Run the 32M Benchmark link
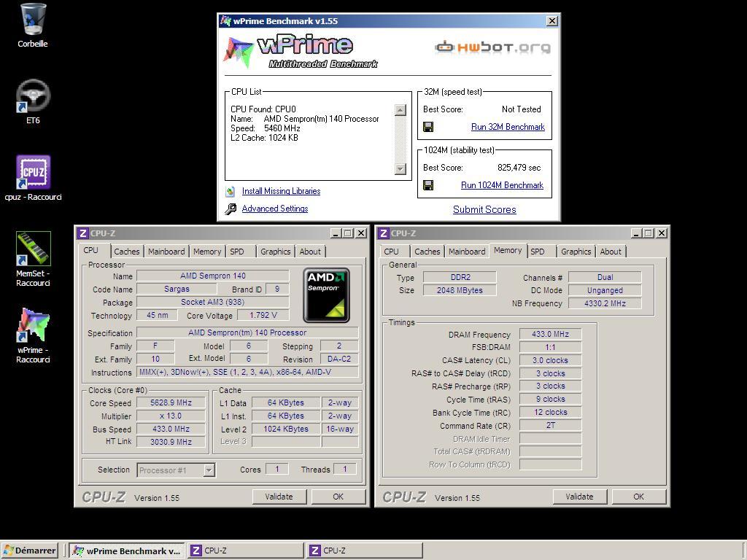Screen dimensions: 747x560 click(508, 127)
